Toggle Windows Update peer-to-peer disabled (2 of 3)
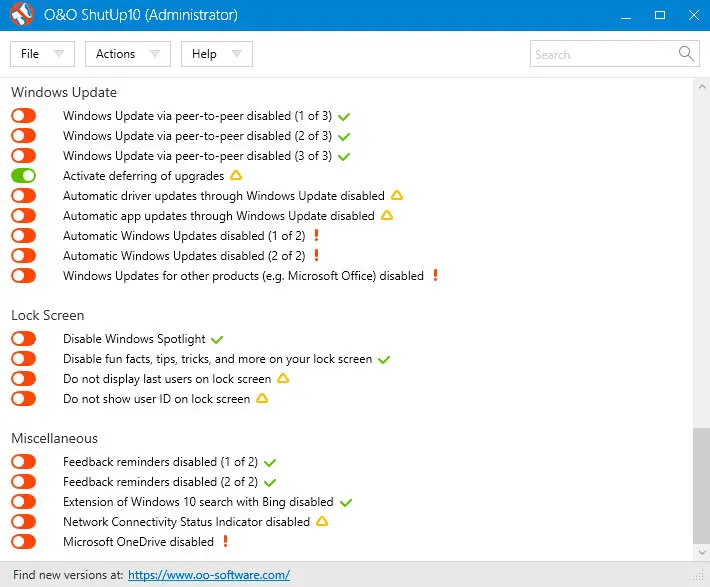 [x=24, y=135]
